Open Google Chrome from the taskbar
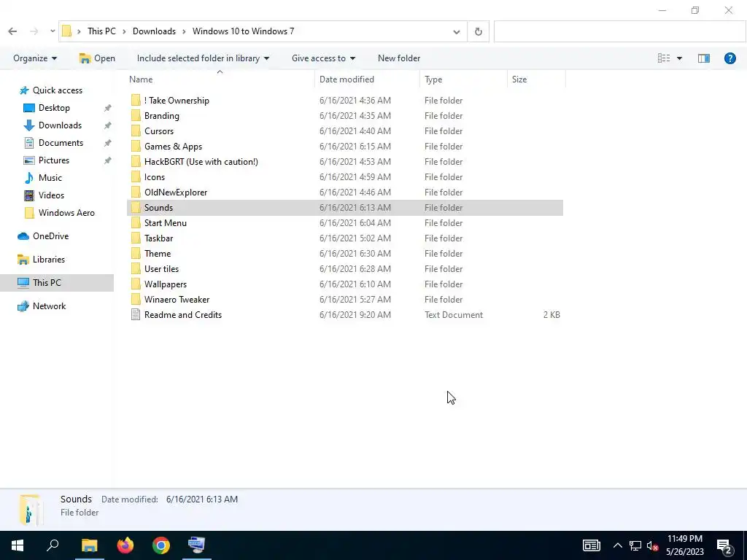The image size is (747, 560). 161,545
